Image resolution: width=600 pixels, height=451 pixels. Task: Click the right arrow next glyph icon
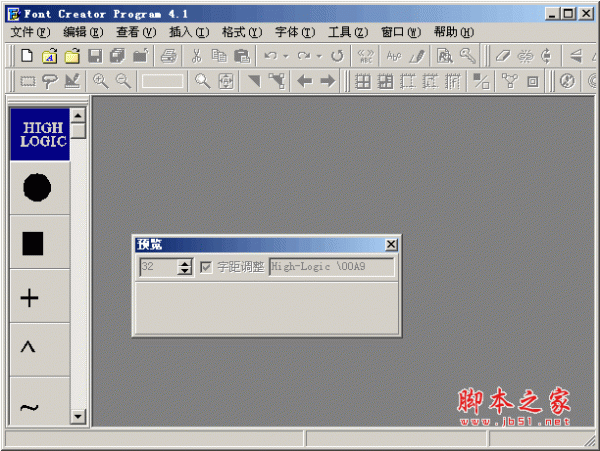[328, 81]
